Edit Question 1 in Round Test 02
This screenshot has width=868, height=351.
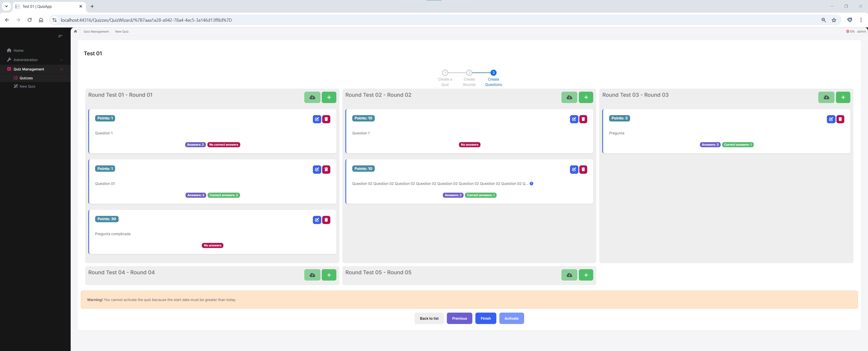(574, 119)
